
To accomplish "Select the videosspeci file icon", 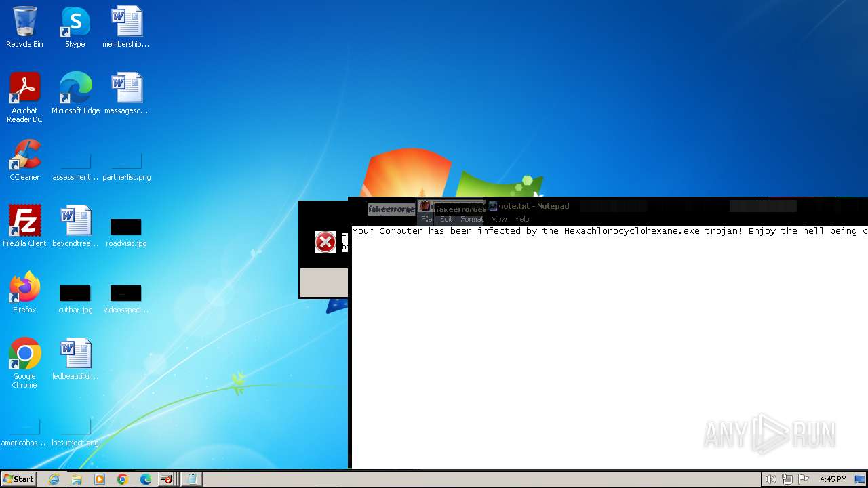I will 126,297.
